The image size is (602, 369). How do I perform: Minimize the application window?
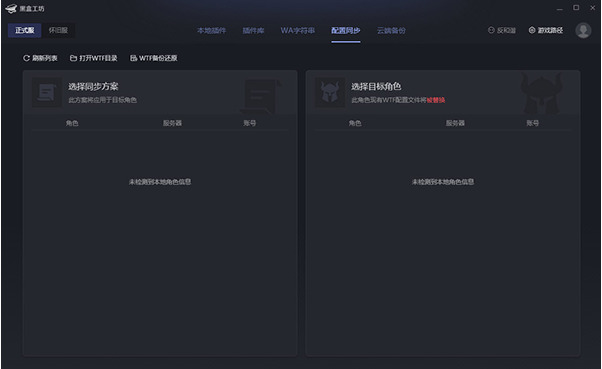pos(560,8)
